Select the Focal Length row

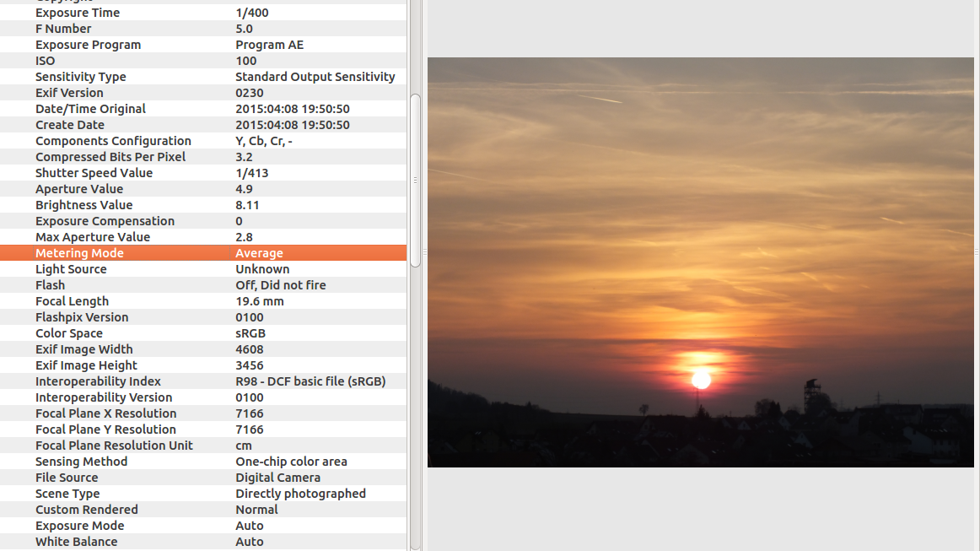[x=203, y=301]
